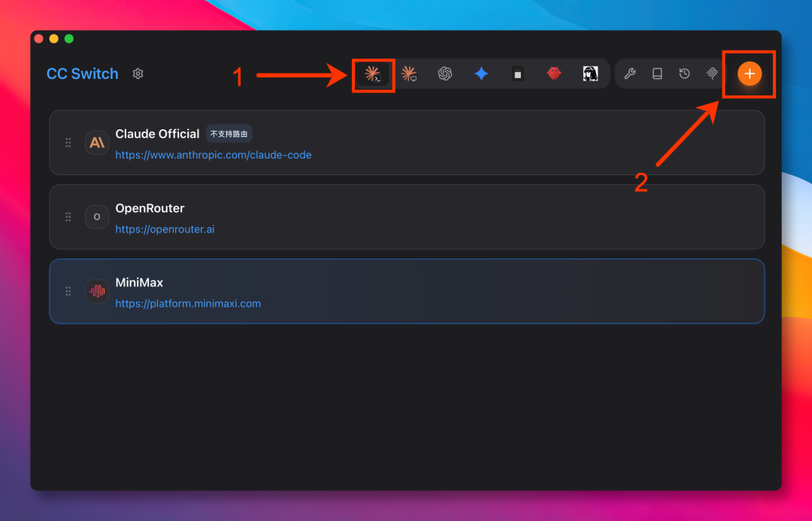Click the green maximize window button
This screenshot has width=812, height=521.
(69, 39)
